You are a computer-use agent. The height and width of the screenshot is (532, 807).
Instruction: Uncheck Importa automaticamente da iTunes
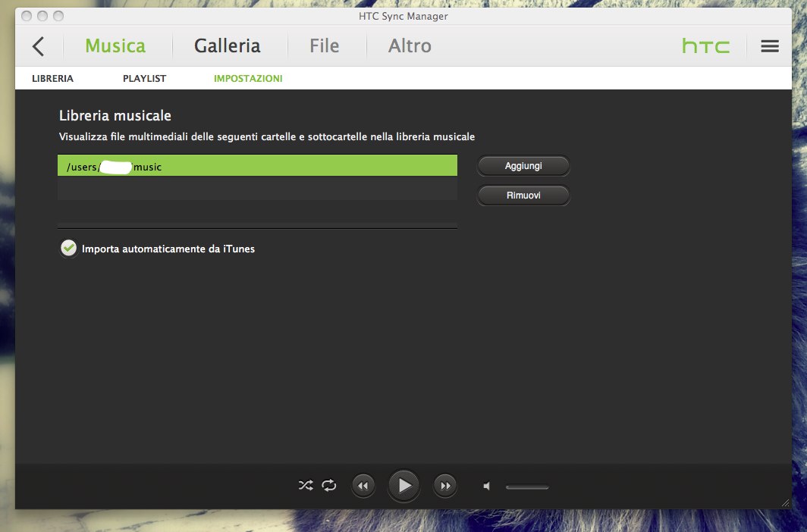[68, 249]
